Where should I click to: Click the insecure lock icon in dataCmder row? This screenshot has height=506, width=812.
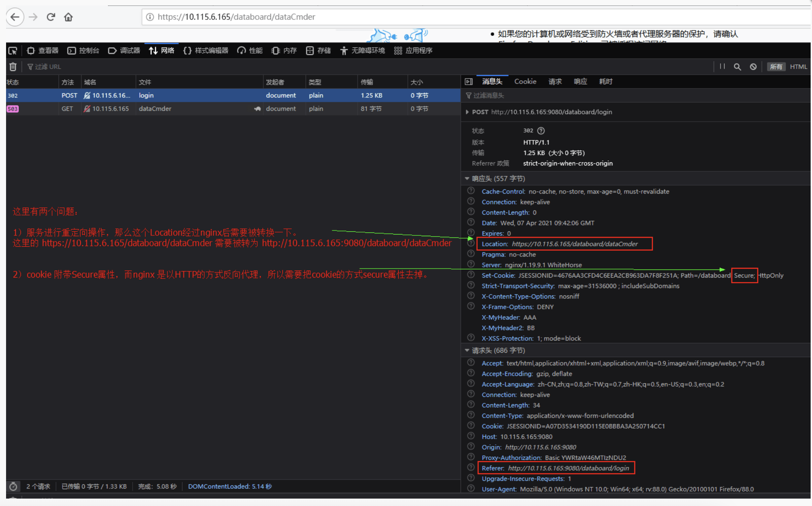(x=87, y=109)
